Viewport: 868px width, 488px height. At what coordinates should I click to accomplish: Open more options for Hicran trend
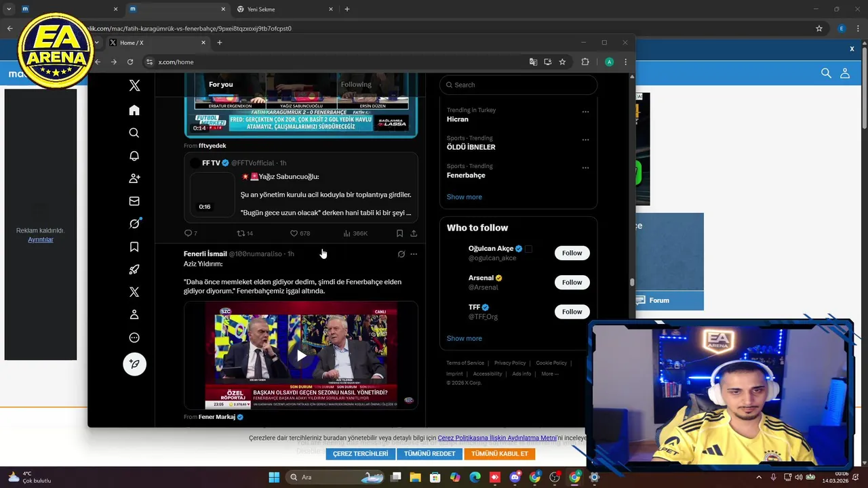click(585, 112)
